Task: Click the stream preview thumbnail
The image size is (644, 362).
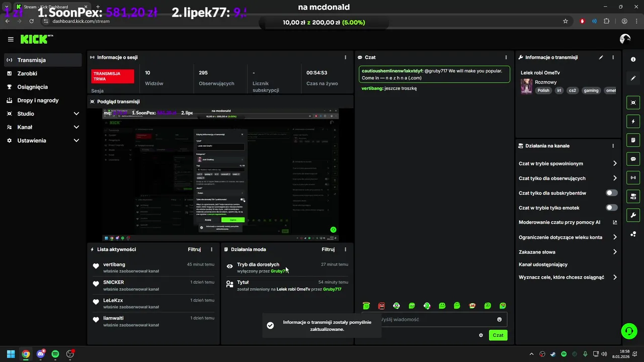Action: pyautogui.click(x=220, y=175)
